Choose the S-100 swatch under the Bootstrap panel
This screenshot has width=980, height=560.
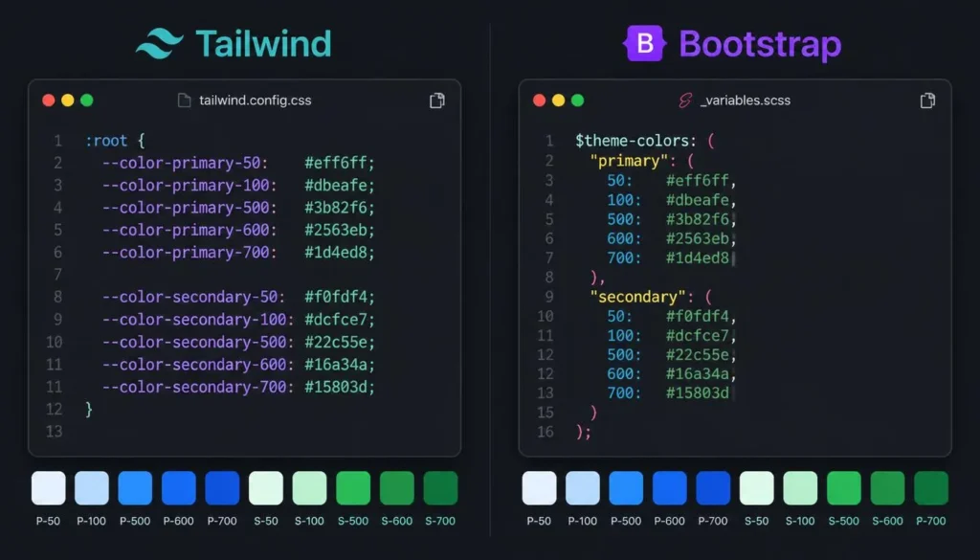[x=801, y=488]
